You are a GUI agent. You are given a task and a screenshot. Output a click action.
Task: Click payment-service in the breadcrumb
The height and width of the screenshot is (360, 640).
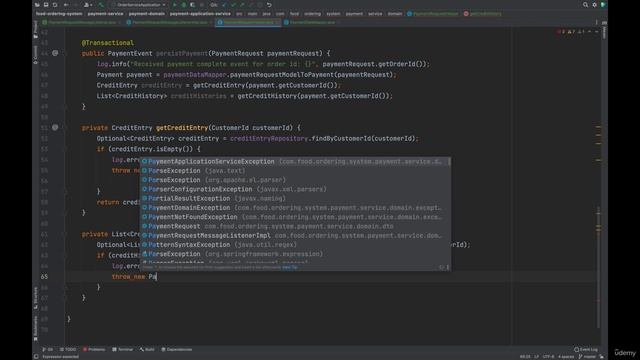(x=105, y=14)
